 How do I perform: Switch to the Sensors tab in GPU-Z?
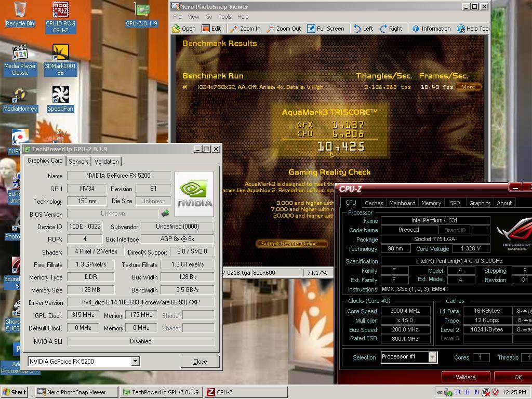tap(78, 162)
